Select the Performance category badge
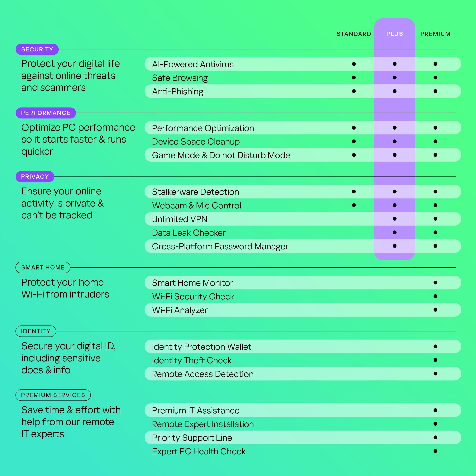The height and width of the screenshot is (476, 476). click(x=46, y=113)
